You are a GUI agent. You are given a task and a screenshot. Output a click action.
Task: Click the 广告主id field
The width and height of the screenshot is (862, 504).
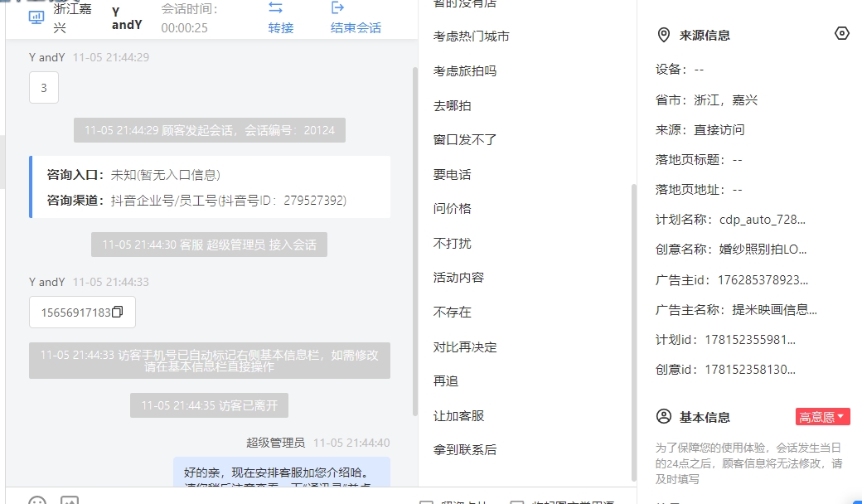click(x=732, y=280)
